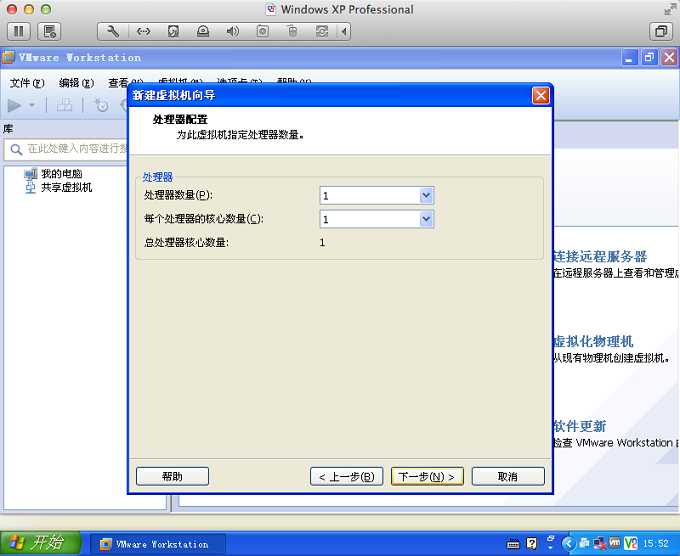680x556 pixels.
Task: Enter full screen using the top-right arrows
Action: tap(670, 9)
